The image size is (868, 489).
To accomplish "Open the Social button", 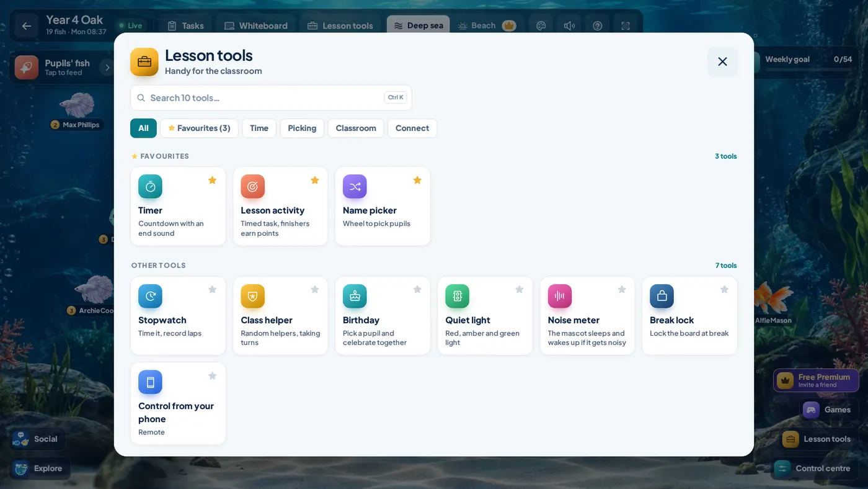I will pyautogui.click(x=37, y=439).
